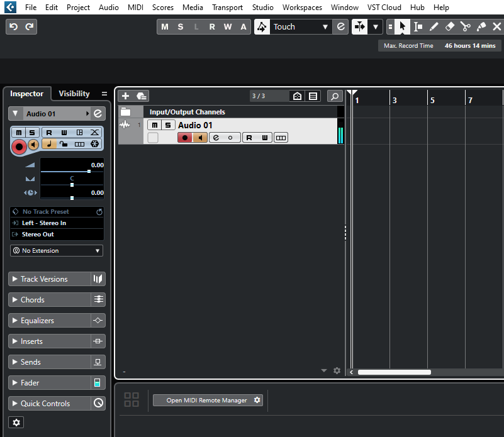Open the Project menu
Viewport: 504px width, 437px height.
click(x=78, y=8)
